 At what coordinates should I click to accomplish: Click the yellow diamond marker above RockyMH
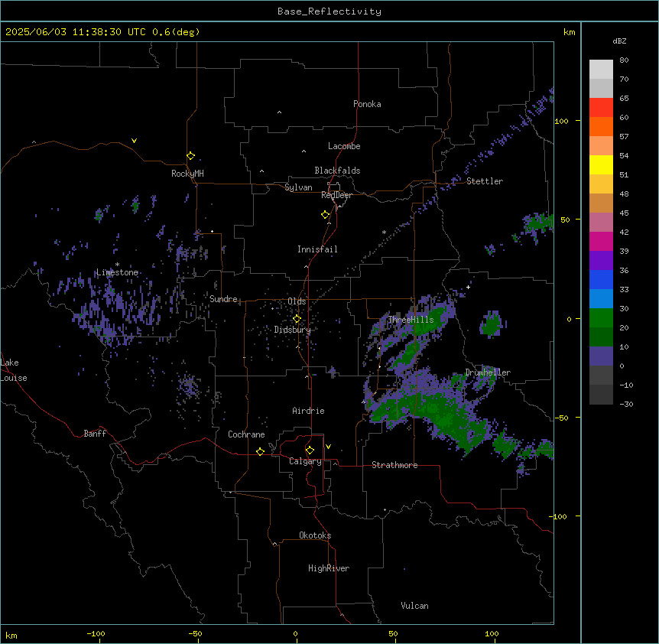(190, 156)
